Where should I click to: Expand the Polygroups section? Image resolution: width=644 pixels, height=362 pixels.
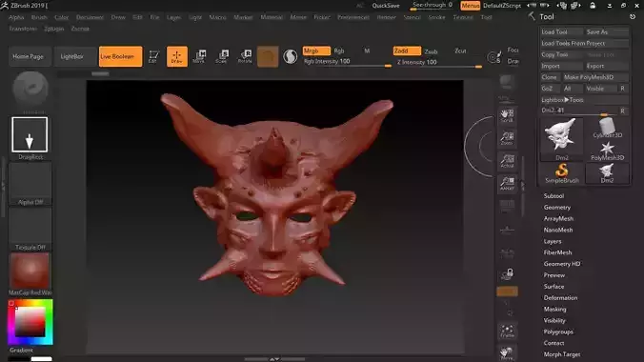[558, 332]
